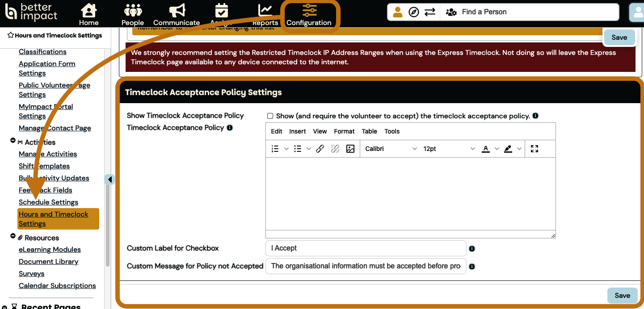
Task: Collapse the Activities sidebar section
Action: pos(13,141)
